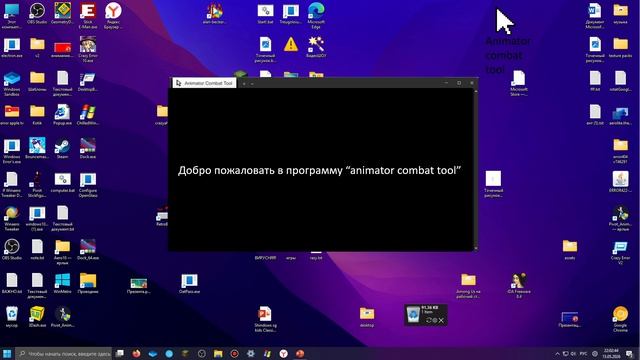Select the Winaero Tweaker shortcut with globe icon
Viewport: 640px width, 360px height.
coord(12,218)
